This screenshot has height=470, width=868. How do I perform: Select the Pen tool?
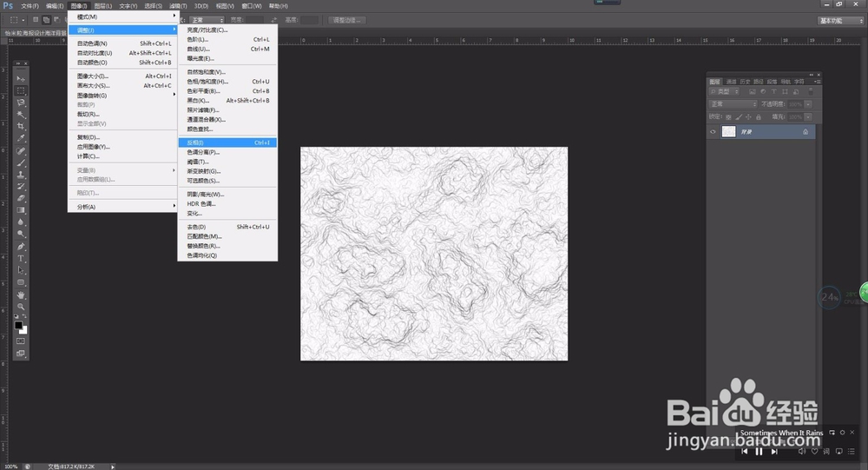(21, 247)
